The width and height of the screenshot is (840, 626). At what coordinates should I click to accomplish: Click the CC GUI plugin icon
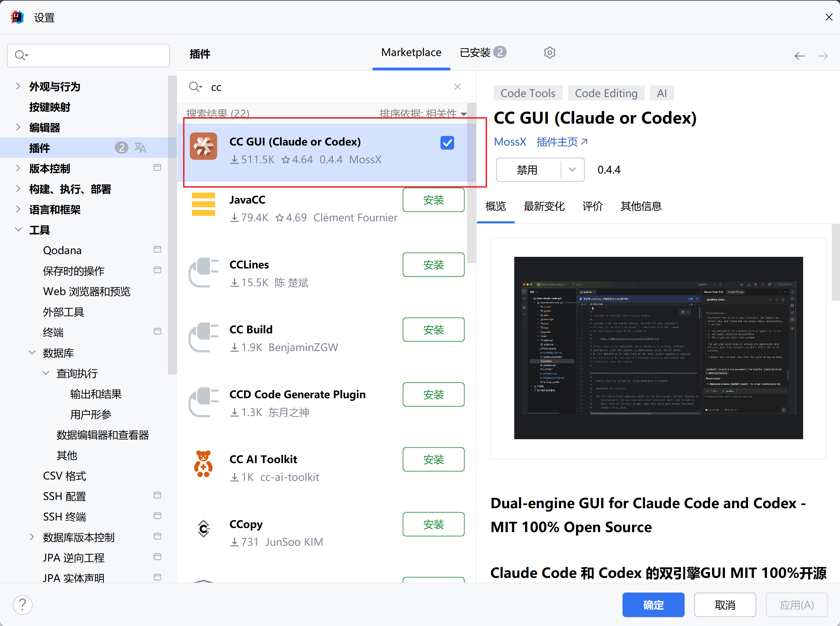point(204,146)
